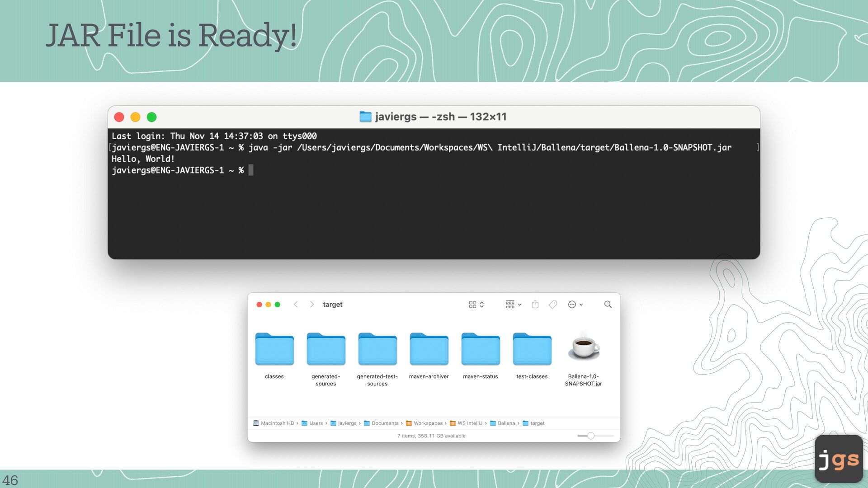This screenshot has width=868, height=488.
Task: Click Macintosh HD in the path bar
Action: [x=277, y=423]
